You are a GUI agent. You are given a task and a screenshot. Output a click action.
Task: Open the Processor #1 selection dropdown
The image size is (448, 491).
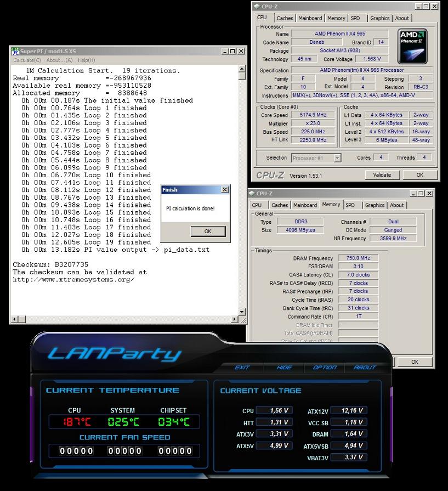pos(337,158)
